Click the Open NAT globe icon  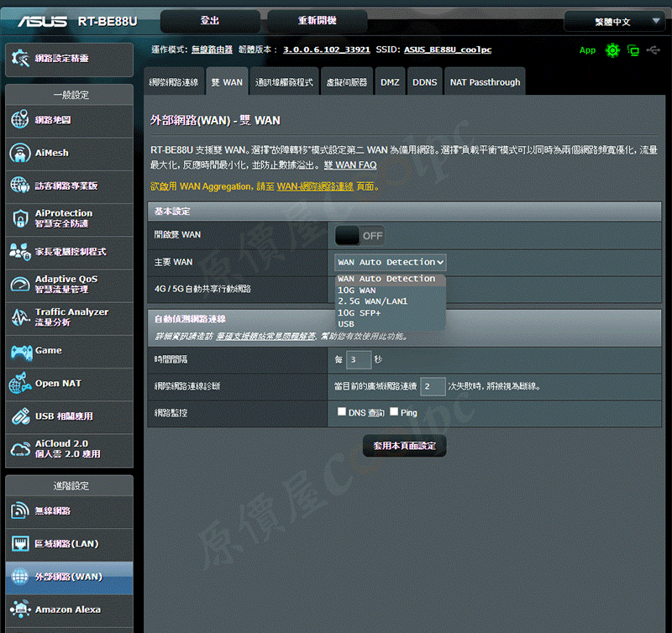pyautogui.click(x=19, y=384)
